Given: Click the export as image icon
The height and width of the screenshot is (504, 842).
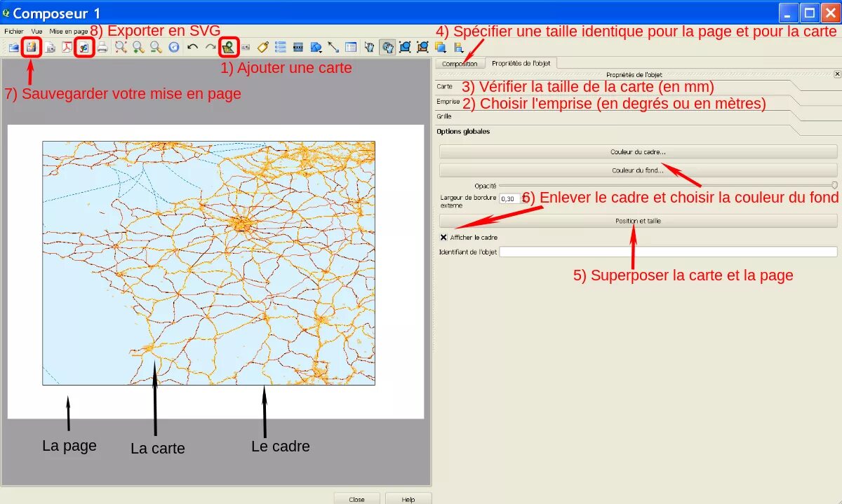Looking at the screenshot, I should coord(50,48).
